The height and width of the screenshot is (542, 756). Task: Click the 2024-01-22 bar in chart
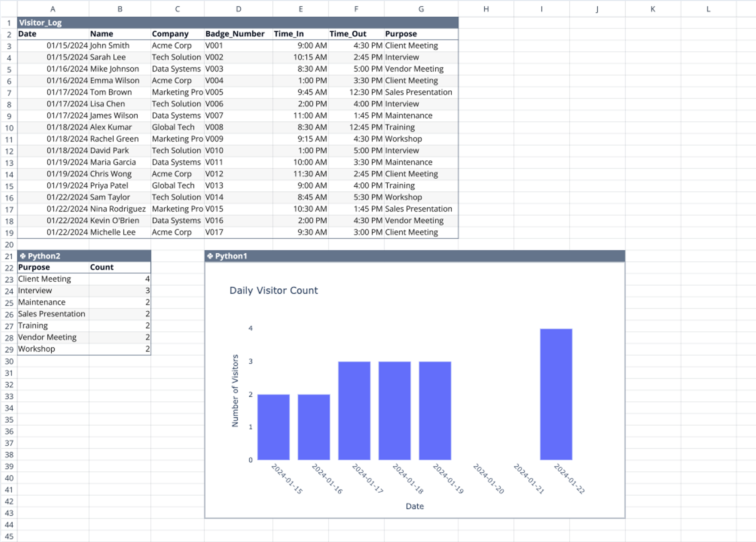coord(556,394)
